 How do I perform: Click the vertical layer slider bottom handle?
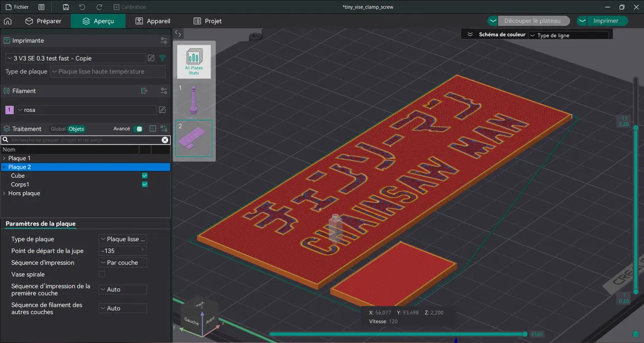point(636,291)
